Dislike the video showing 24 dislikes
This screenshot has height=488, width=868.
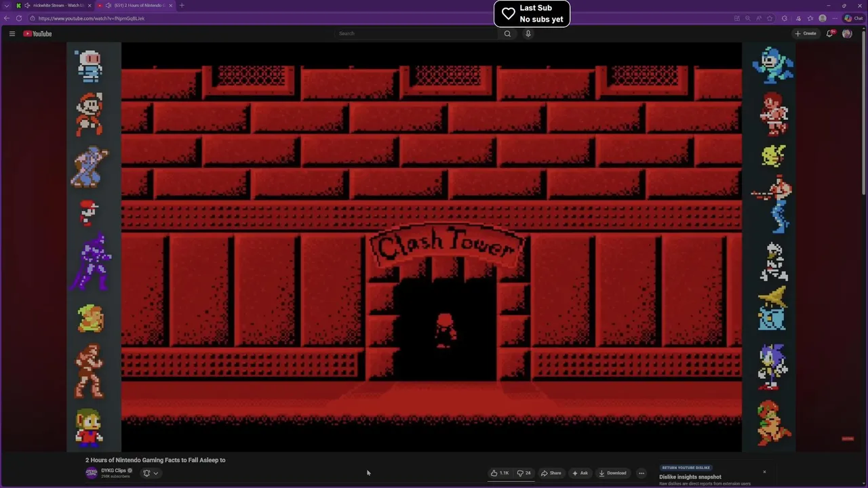[524, 473]
